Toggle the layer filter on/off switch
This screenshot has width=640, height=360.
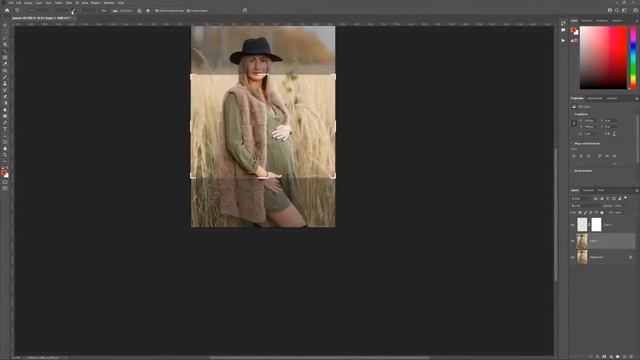[x=625, y=198]
